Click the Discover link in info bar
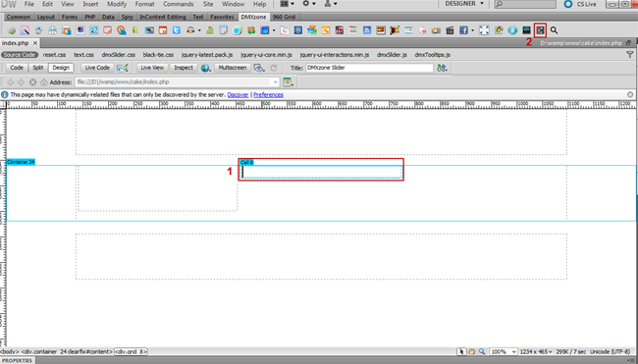 point(238,95)
